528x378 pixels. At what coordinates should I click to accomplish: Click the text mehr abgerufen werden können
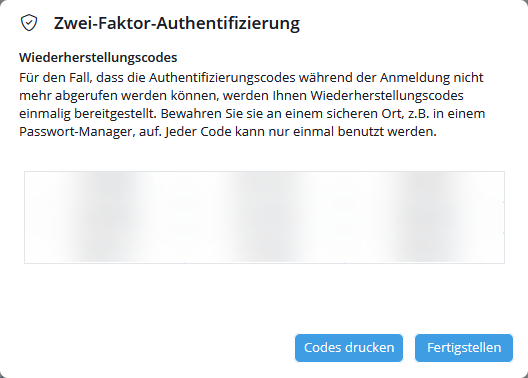[x=120, y=96]
